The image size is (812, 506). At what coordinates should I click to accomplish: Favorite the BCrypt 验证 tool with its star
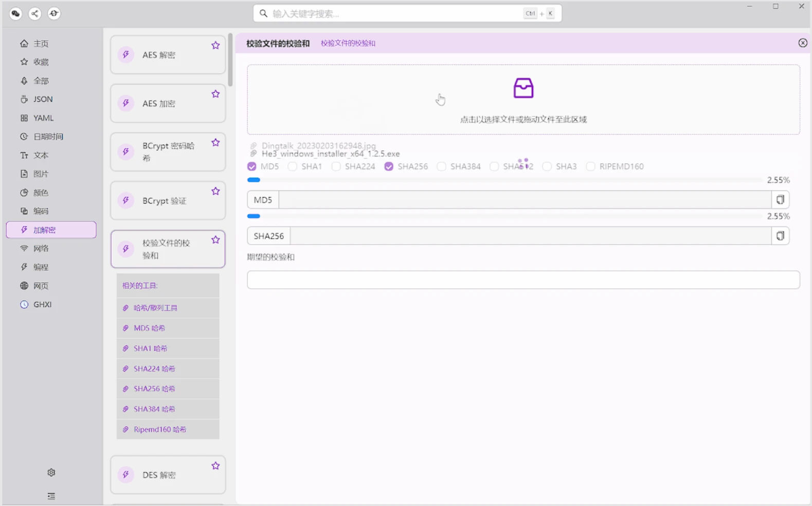tap(215, 191)
